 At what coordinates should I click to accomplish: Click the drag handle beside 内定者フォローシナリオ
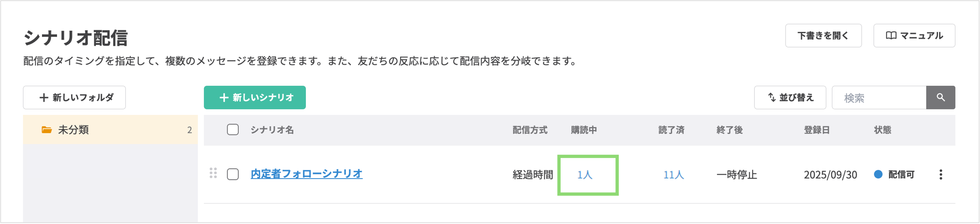coord(213,173)
